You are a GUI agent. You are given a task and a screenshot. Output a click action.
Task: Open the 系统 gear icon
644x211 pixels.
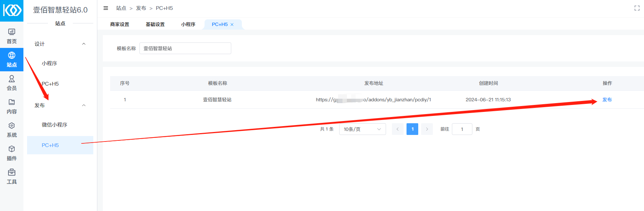click(12, 125)
